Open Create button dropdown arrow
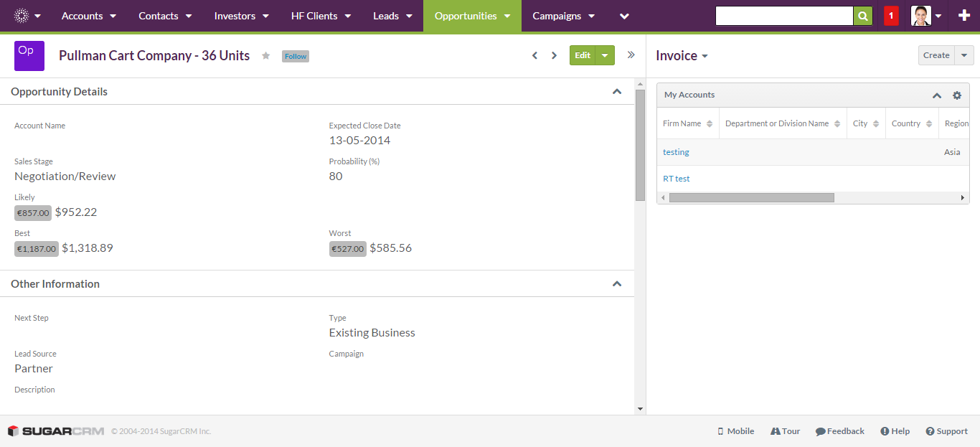The width and height of the screenshot is (980, 447). coord(964,55)
